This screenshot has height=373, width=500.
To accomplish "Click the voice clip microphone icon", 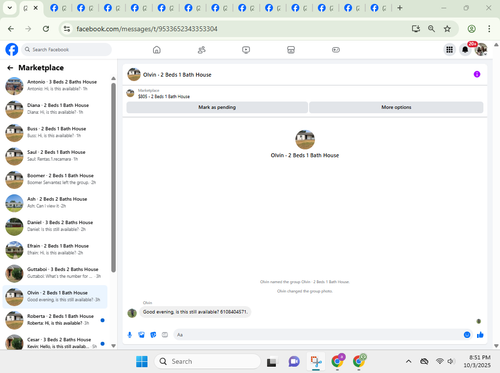I will 130,335.
